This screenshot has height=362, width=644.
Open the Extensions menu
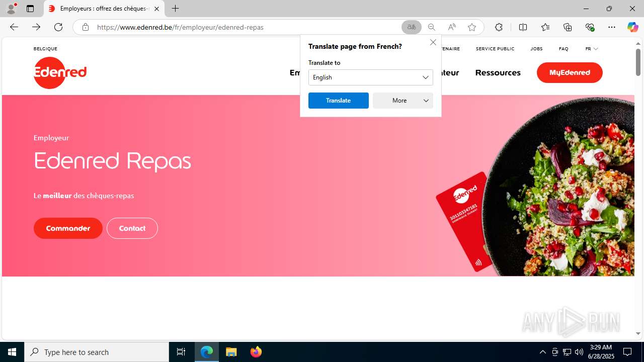499,27
